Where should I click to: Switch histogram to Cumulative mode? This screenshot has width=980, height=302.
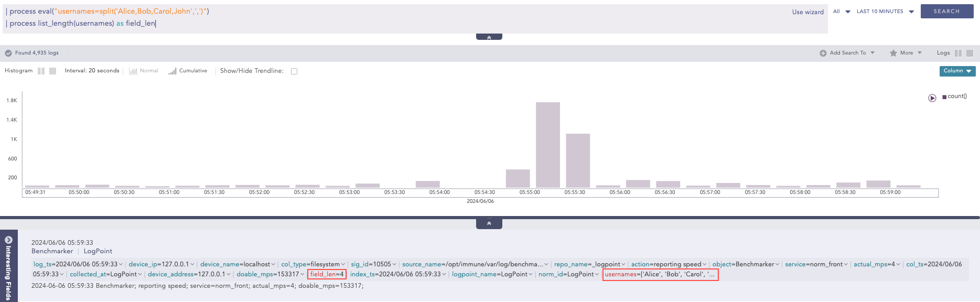coord(188,71)
